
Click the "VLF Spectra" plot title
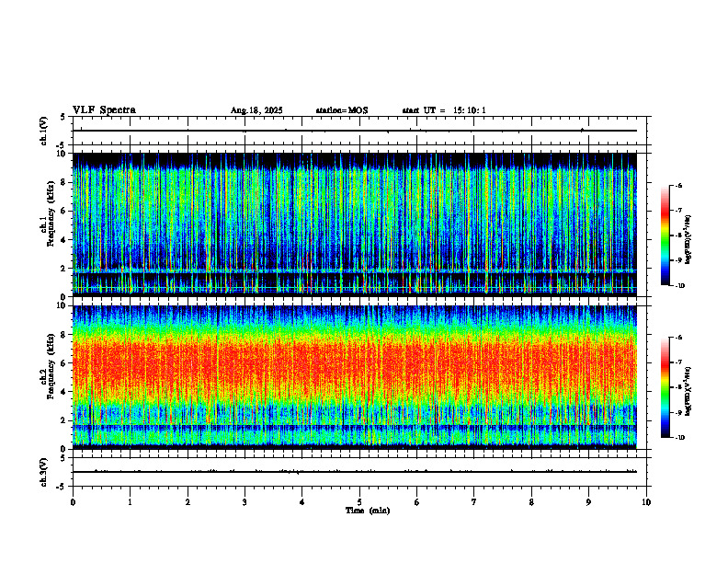[104, 110]
